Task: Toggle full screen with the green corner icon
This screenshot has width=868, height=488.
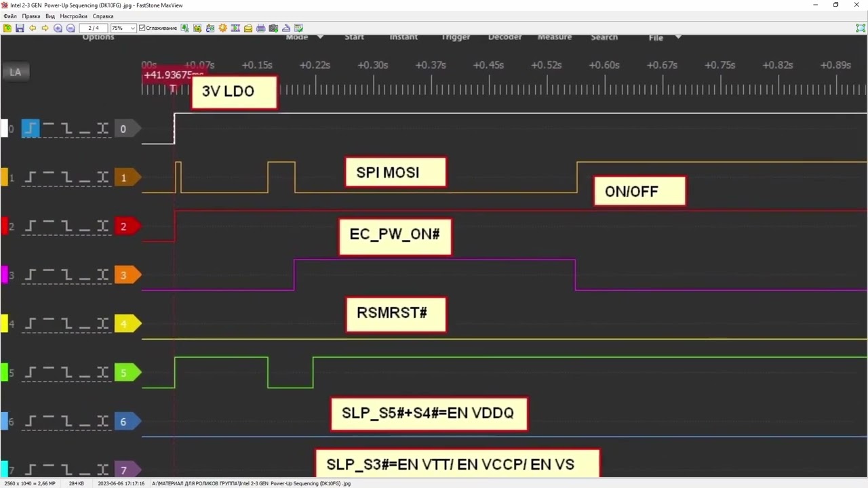Action: click(x=861, y=28)
